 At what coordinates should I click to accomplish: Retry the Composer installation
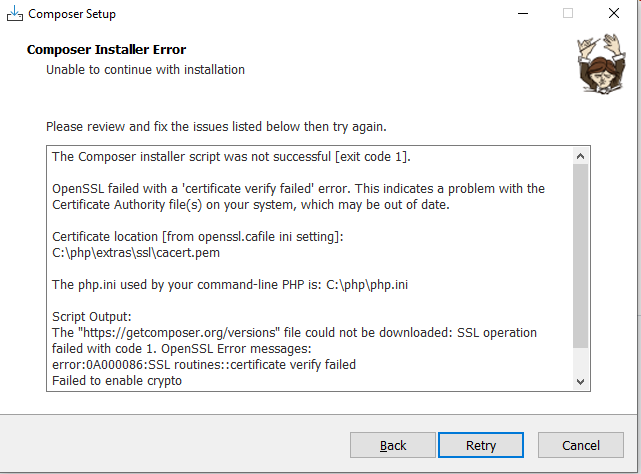481,445
